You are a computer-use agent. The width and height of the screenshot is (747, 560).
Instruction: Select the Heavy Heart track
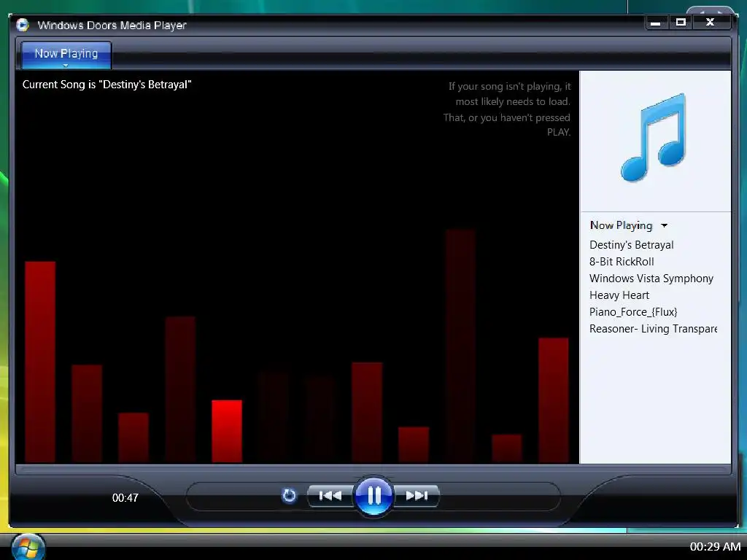(x=619, y=295)
